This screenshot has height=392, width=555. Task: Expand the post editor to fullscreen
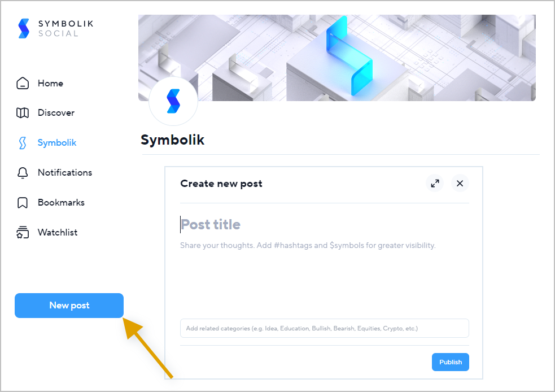pos(435,184)
